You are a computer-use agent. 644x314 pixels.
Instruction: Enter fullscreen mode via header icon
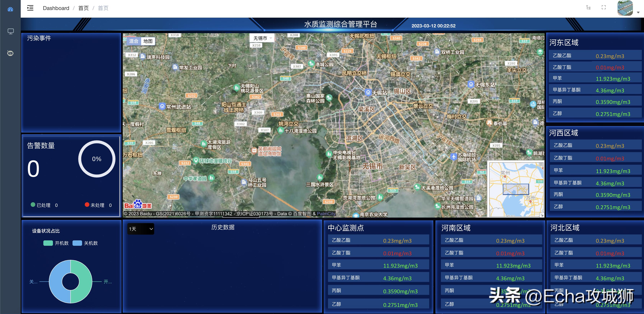click(604, 7)
